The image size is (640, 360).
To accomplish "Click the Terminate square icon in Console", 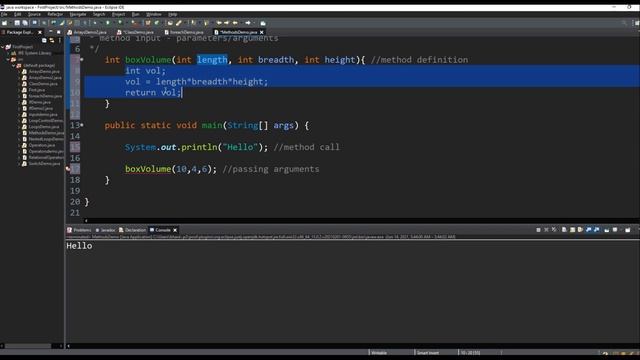I will coord(538,230).
